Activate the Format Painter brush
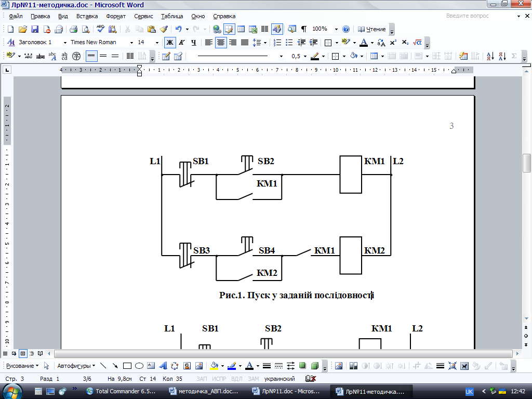This screenshot has width=532, height=399. click(x=164, y=29)
